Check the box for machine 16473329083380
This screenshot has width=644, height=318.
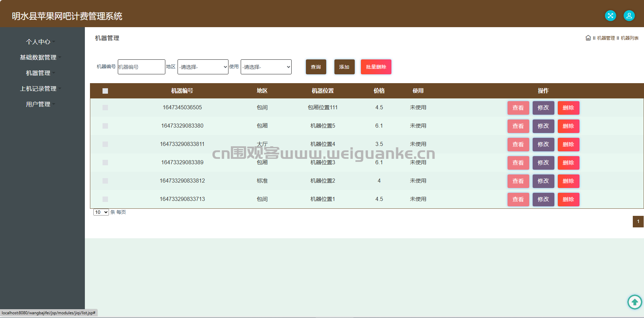pyautogui.click(x=105, y=126)
